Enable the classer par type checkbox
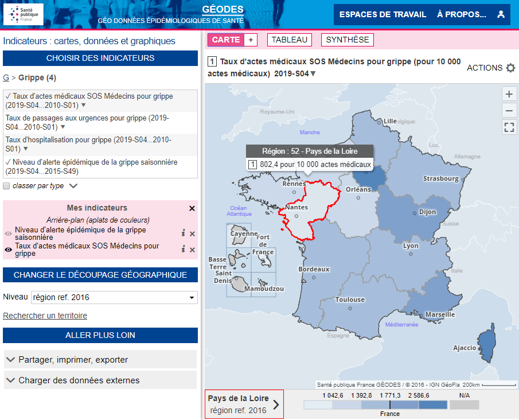The image size is (519, 420). pyautogui.click(x=6, y=186)
